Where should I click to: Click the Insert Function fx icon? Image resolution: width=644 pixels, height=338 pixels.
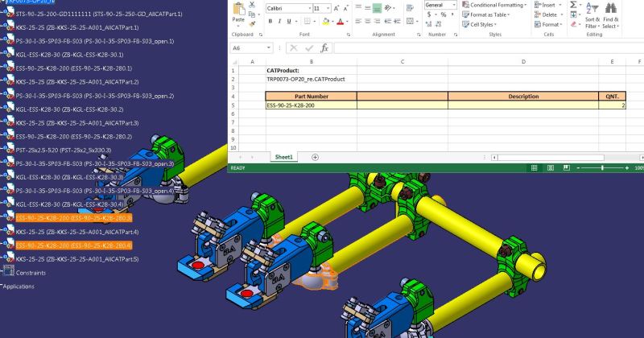point(324,48)
